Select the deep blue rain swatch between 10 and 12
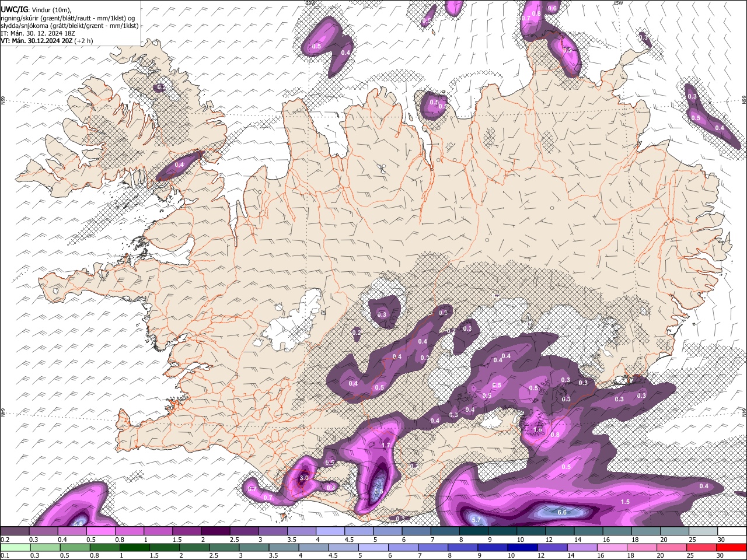The height and width of the screenshot is (560, 747). (522, 547)
